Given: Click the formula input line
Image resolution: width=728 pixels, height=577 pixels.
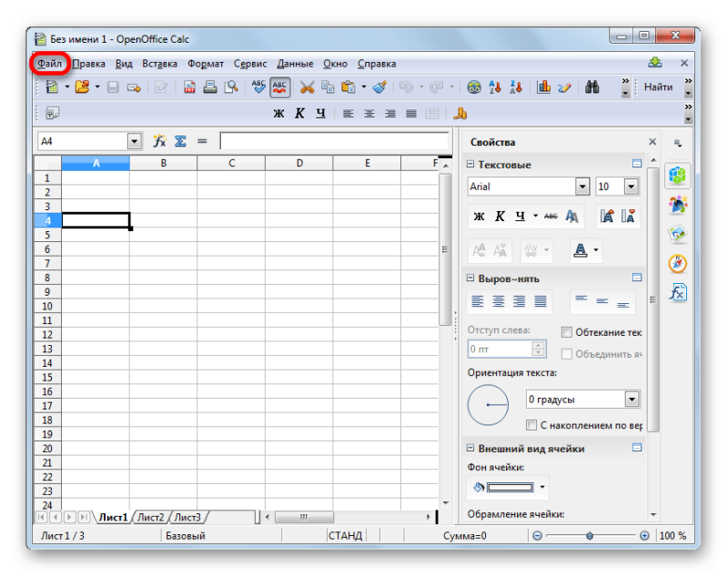Looking at the screenshot, I should click(x=335, y=141).
